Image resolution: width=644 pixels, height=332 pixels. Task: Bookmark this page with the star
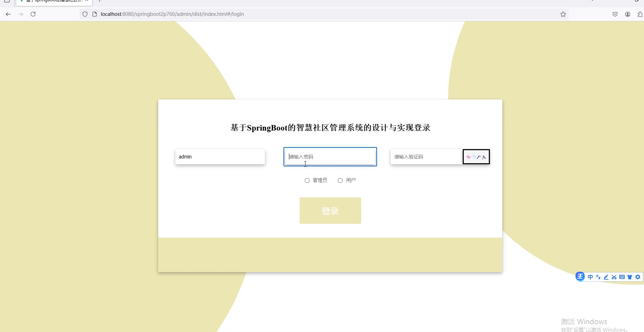(x=563, y=14)
